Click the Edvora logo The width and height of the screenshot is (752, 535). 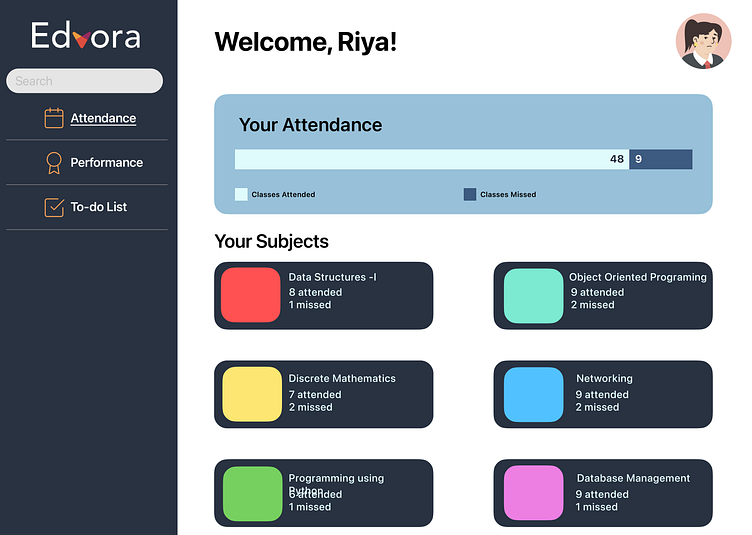86,37
